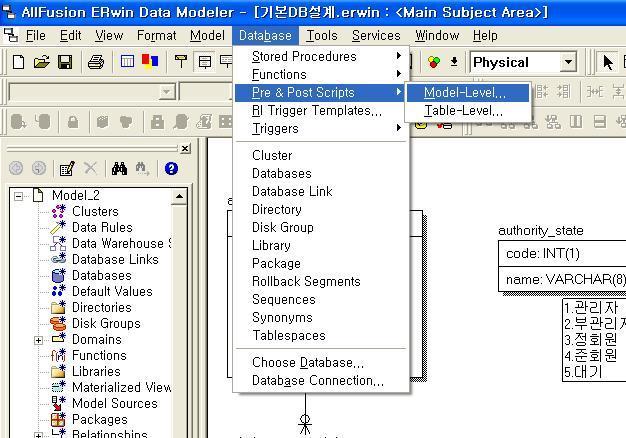626x438 pixels.
Task: Expand Functions submenu in Database menu
Action: tap(321, 74)
